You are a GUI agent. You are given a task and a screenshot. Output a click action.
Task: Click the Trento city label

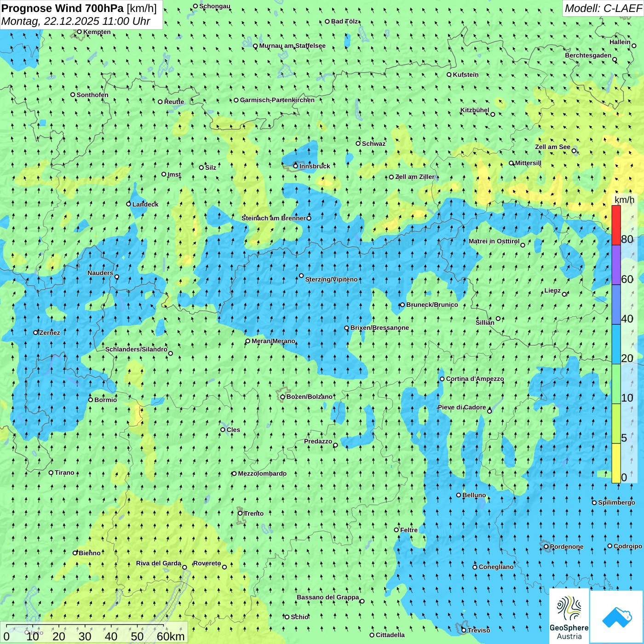(254, 513)
